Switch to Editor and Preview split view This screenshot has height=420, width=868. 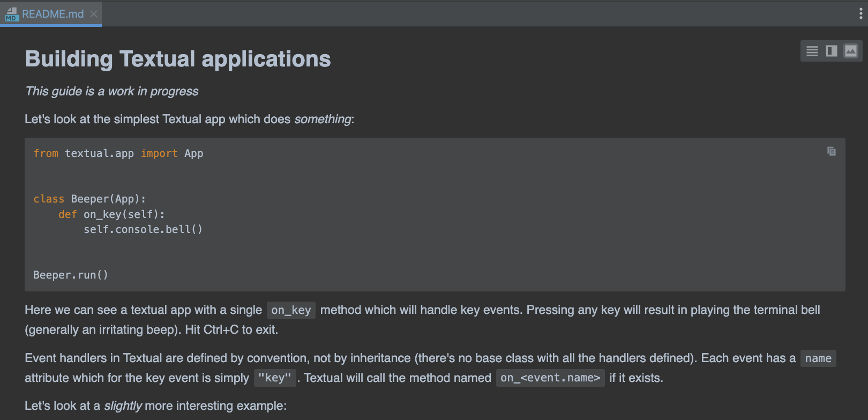pos(832,51)
